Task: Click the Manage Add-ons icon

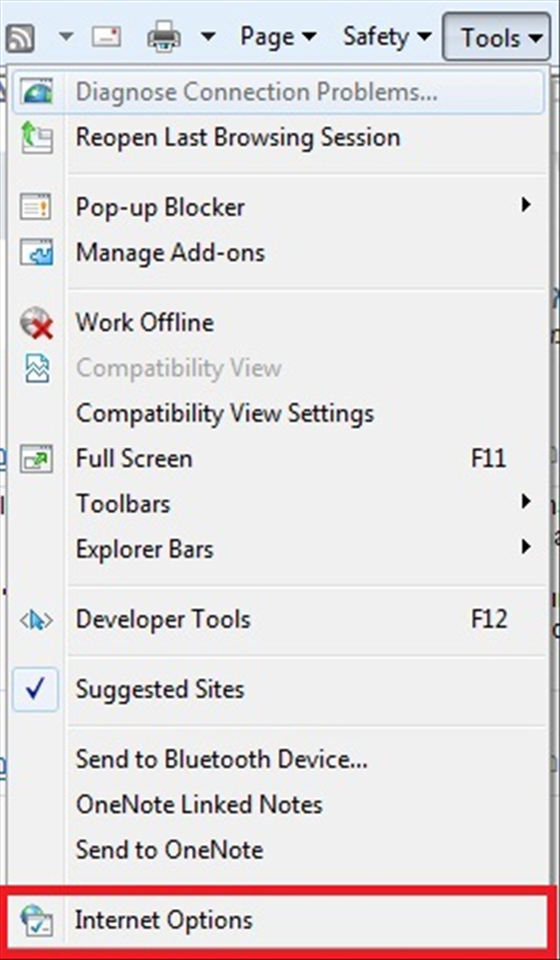Action: 37,253
